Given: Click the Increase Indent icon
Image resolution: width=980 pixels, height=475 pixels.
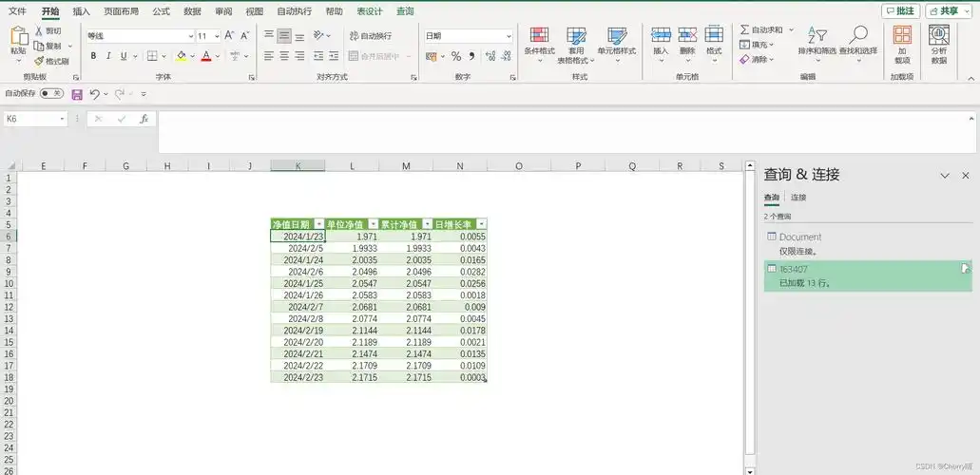Looking at the screenshot, I should point(334,56).
